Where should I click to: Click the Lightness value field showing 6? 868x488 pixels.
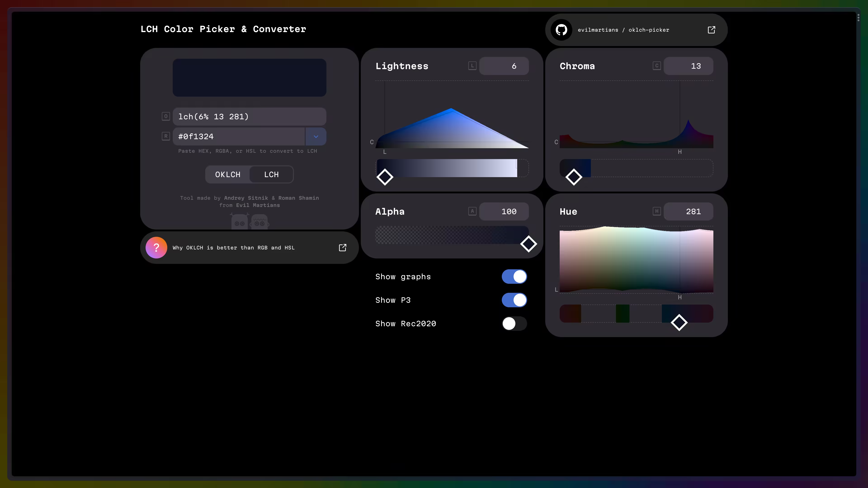(x=504, y=66)
